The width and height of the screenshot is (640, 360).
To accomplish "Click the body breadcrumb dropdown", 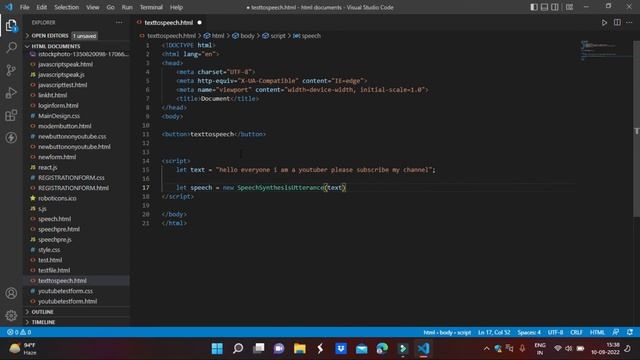I will pyautogui.click(x=243, y=36).
